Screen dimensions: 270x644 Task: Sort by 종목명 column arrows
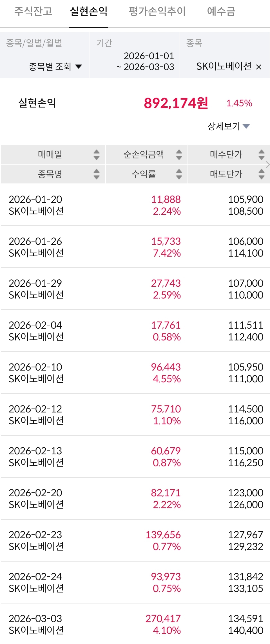tap(96, 174)
